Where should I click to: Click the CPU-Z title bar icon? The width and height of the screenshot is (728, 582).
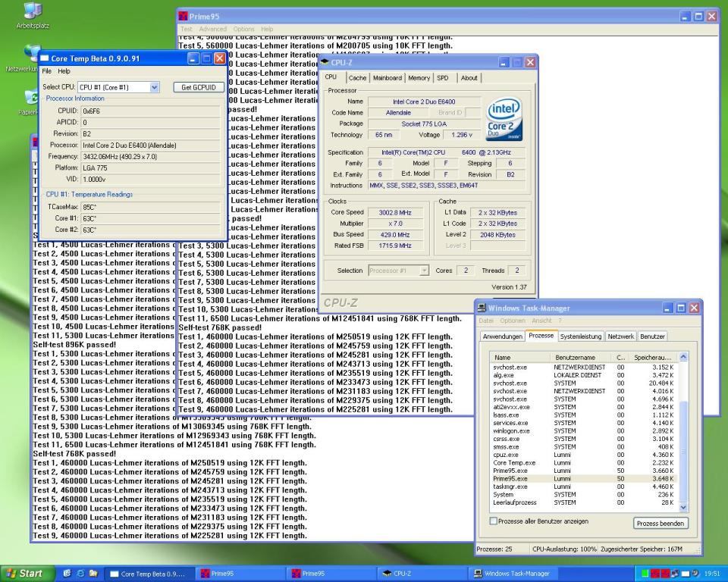click(x=325, y=62)
